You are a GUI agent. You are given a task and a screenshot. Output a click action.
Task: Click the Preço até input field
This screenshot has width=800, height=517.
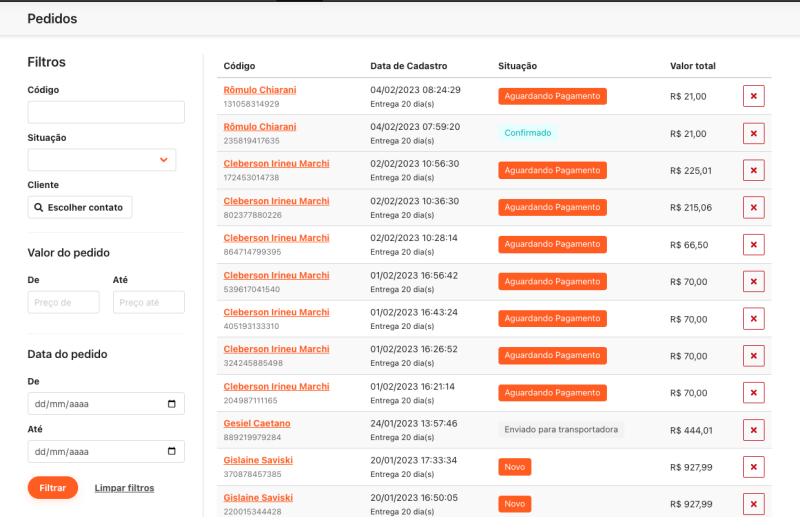click(148, 302)
